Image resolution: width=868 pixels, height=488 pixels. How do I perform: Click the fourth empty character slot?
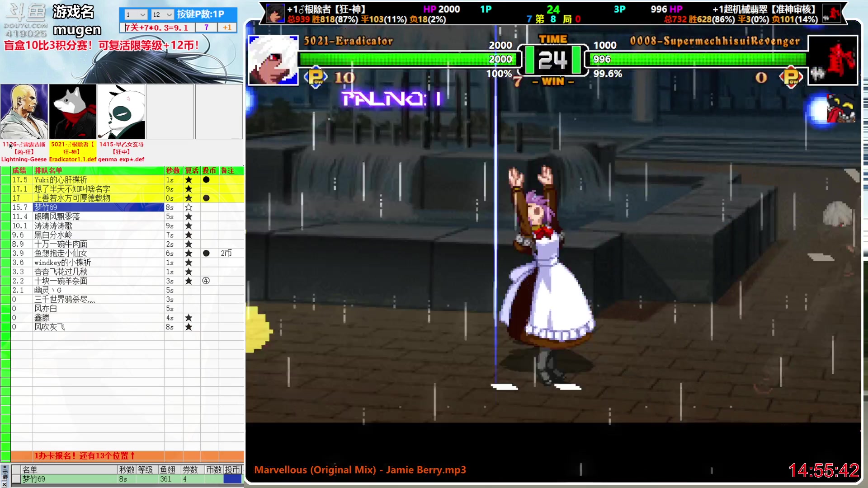(x=170, y=112)
